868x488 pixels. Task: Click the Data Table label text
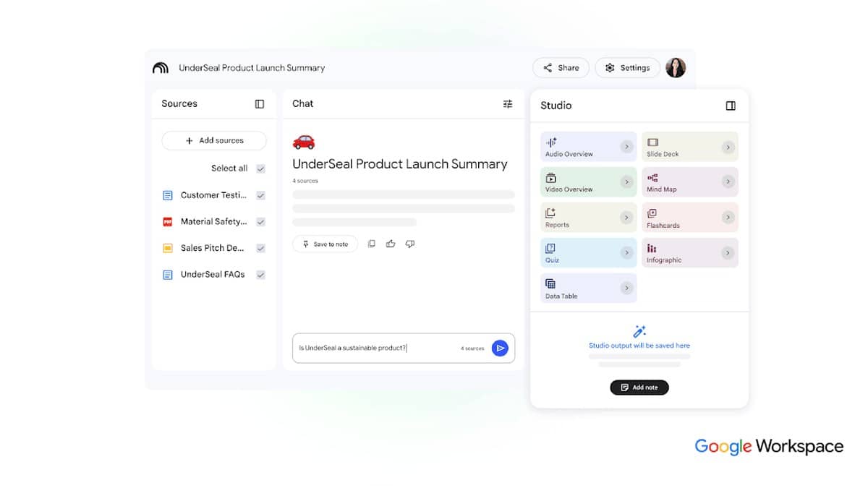561,296
